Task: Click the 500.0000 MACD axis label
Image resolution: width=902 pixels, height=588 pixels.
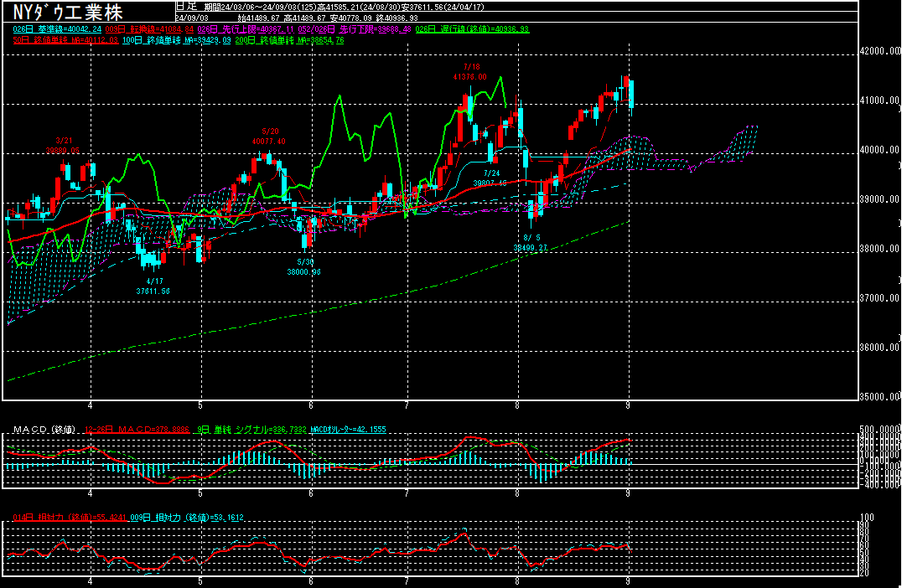Action: [x=879, y=430]
